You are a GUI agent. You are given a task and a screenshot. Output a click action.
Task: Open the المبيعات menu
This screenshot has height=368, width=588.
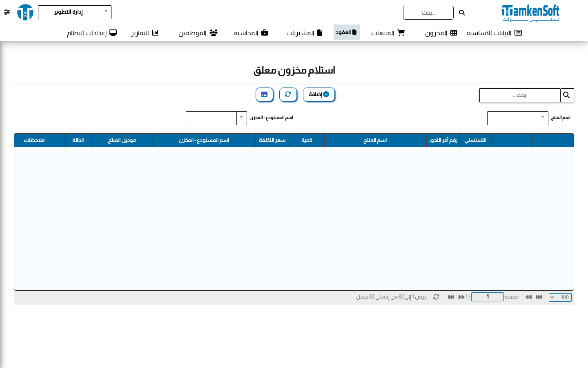pos(388,33)
